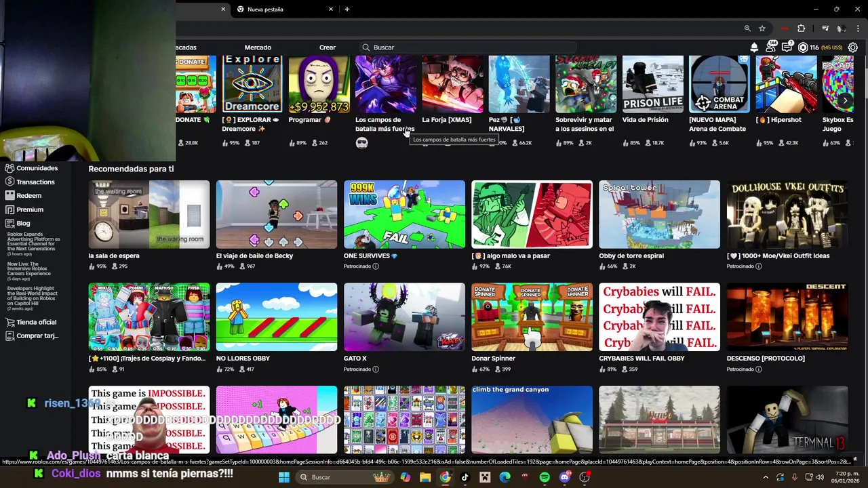The width and height of the screenshot is (868, 488).
Task: Open the TERMINAL 13 game thumbnail
Action: coord(787,420)
